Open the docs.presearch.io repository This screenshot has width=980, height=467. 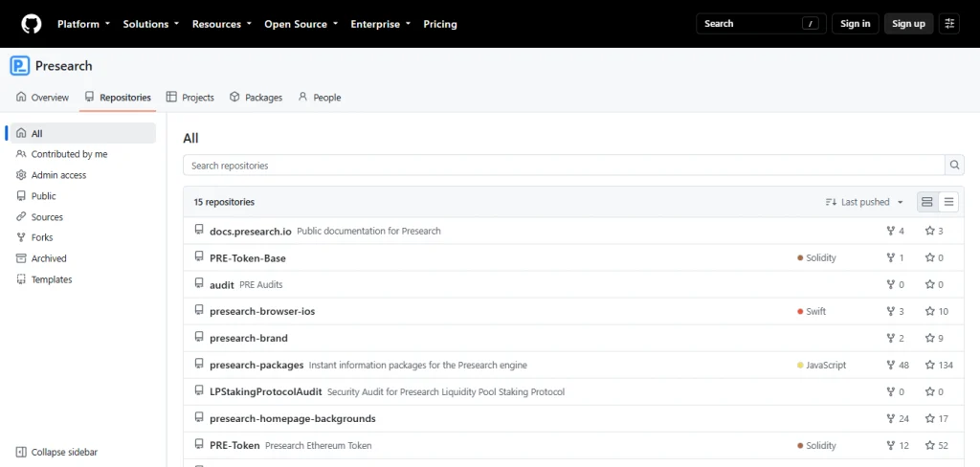251,231
